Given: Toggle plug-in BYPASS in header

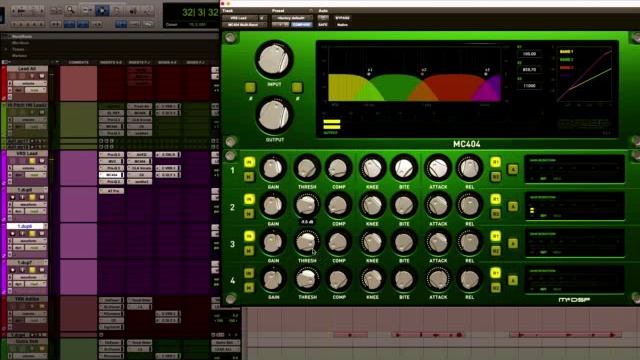Looking at the screenshot, I should tap(342, 18).
